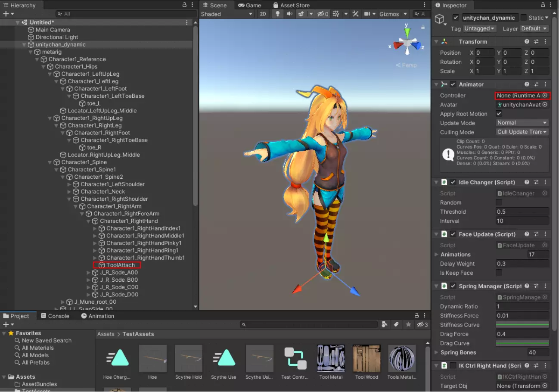Screen dimensions: 559x392
Task: Click the Search by Label tag icon
Action: point(396,324)
